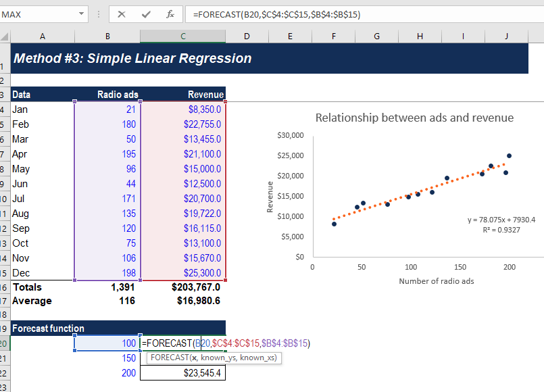Select row header 16
This screenshot has width=544, height=392.
click(x=5, y=287)
